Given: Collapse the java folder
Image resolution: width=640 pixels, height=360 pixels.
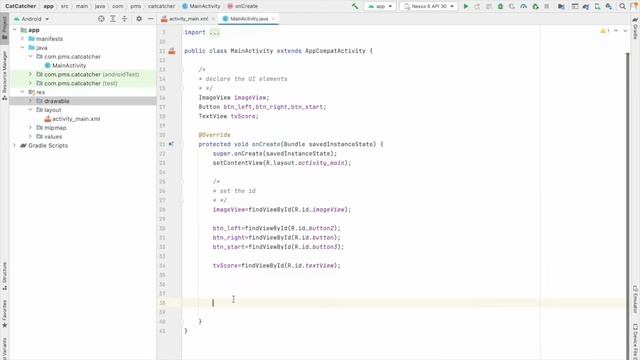Looking at the screenshot, I should click(22, 48).
